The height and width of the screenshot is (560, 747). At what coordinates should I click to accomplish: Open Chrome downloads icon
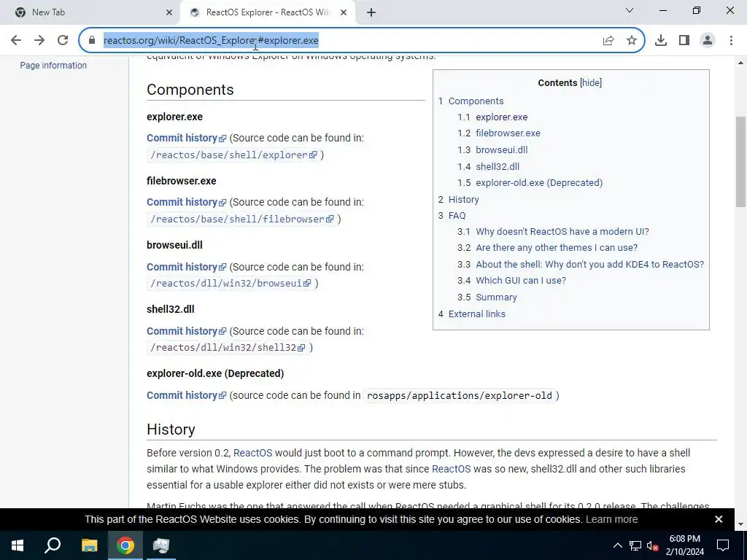click(661, 41)
